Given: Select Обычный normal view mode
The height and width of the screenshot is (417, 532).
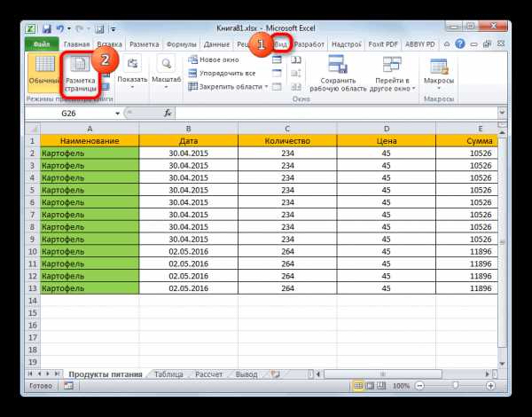Looking at the screenshot, I should 44,73.
